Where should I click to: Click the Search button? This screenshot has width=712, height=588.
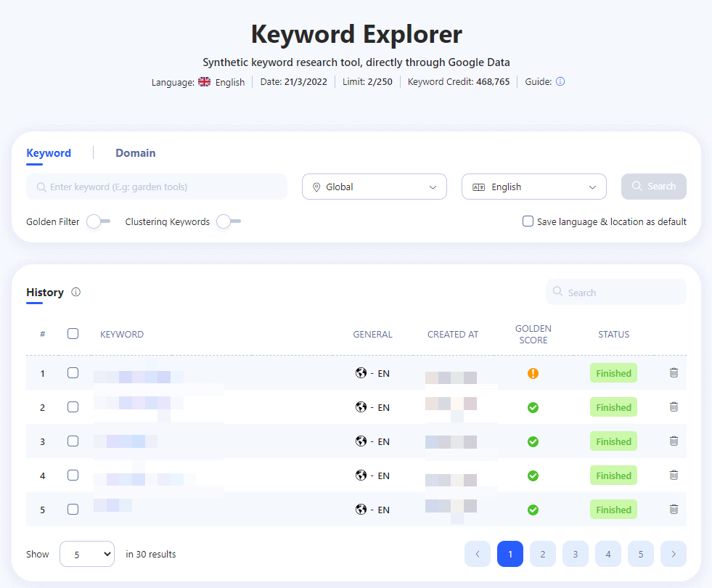tap(654, 187)
